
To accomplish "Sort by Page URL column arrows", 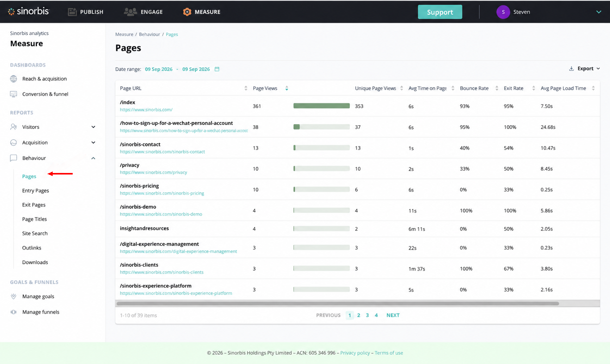I will 246,88.
